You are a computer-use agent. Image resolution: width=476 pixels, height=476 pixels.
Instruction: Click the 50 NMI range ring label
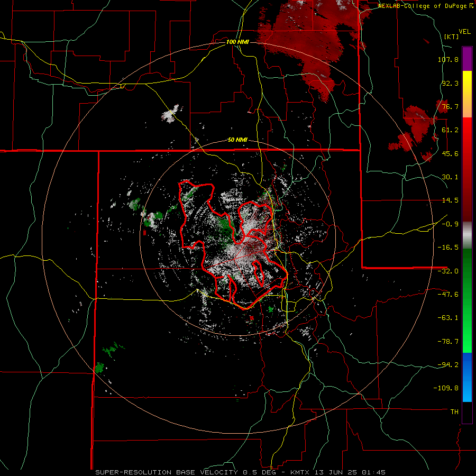click(x=237, y=140)
